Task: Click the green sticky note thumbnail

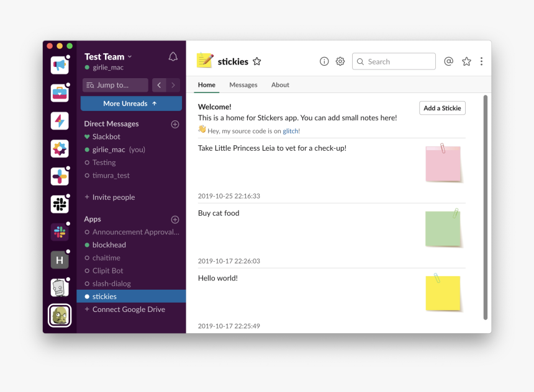Action: 443,228
